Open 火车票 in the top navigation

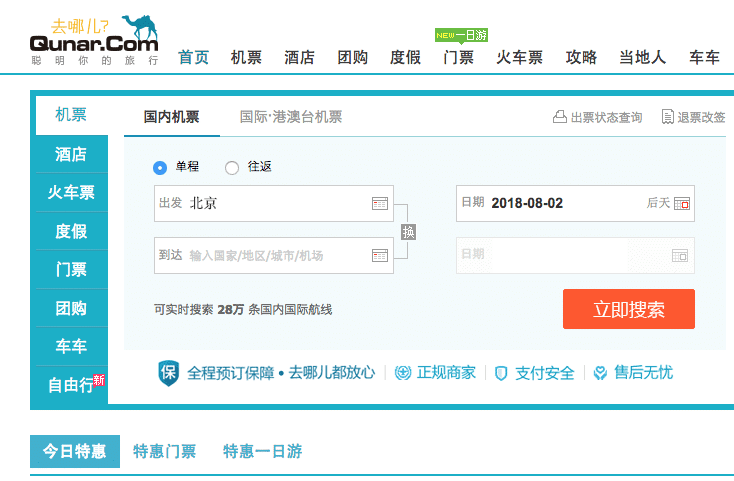[x=520, y=57]
